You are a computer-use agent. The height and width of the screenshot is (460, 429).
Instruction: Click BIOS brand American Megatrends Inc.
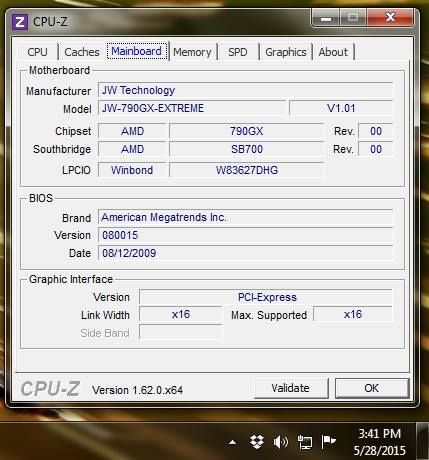(x=245, y=217)
